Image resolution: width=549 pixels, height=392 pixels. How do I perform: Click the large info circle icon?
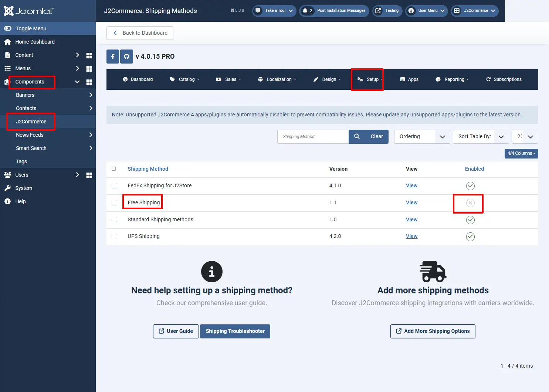[x=212, y=272]
